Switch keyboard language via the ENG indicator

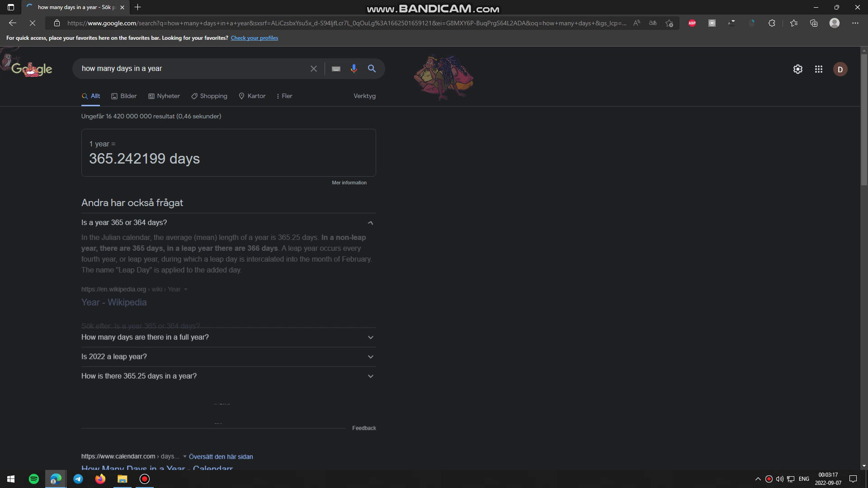point(803,479)
